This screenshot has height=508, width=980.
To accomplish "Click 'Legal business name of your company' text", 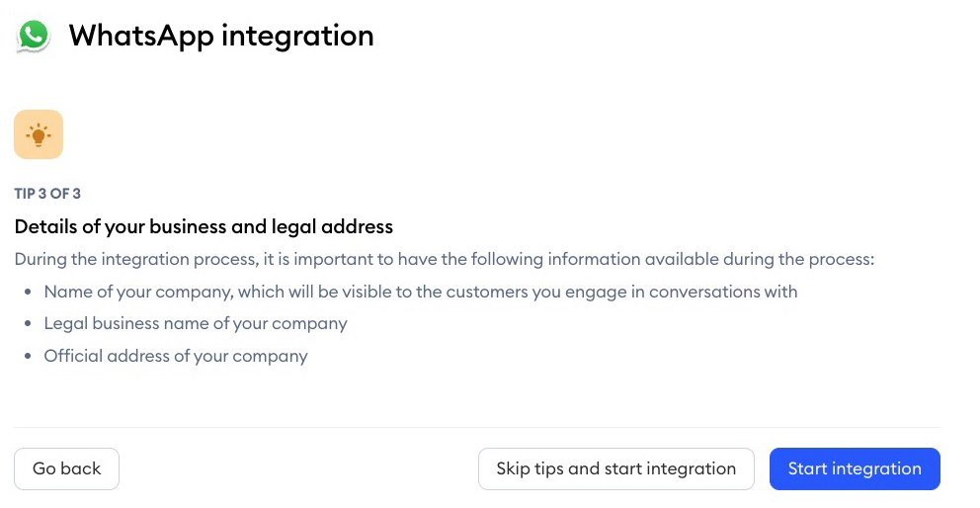I will [196, 323].
